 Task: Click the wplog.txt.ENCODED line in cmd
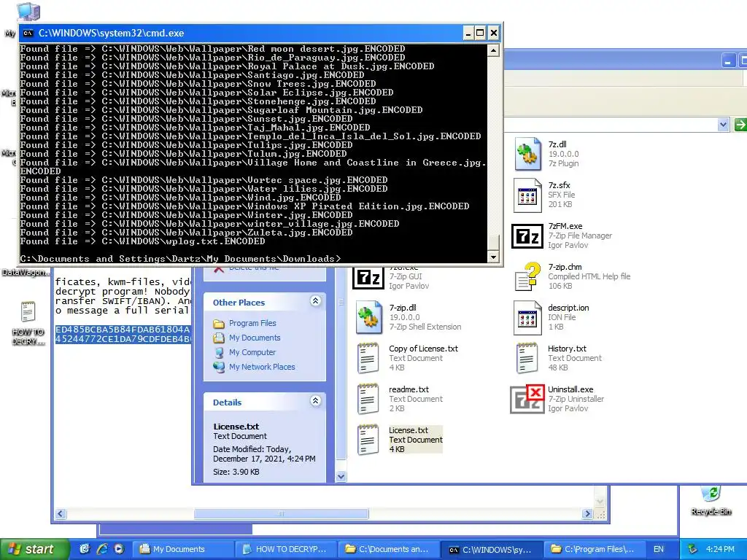[x=142, y=241]
